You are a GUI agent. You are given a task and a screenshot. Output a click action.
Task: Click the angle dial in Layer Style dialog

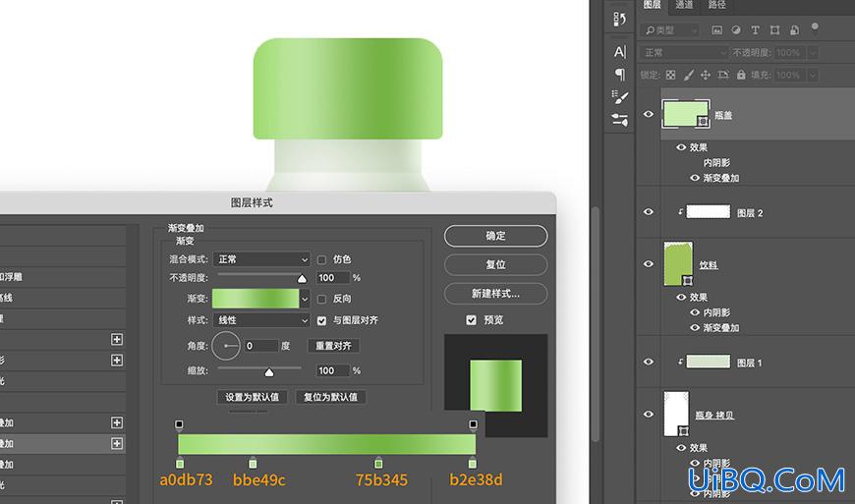(x=226, y=346)
